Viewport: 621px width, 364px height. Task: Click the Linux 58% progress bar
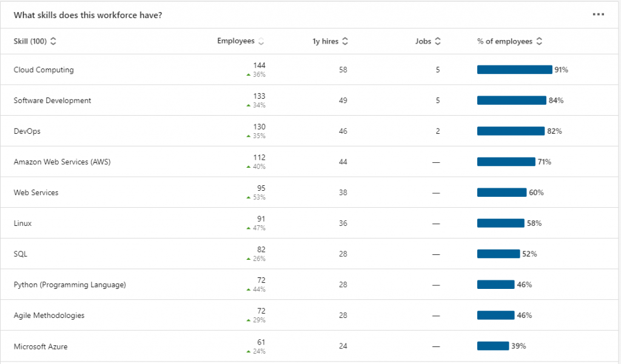500,223
